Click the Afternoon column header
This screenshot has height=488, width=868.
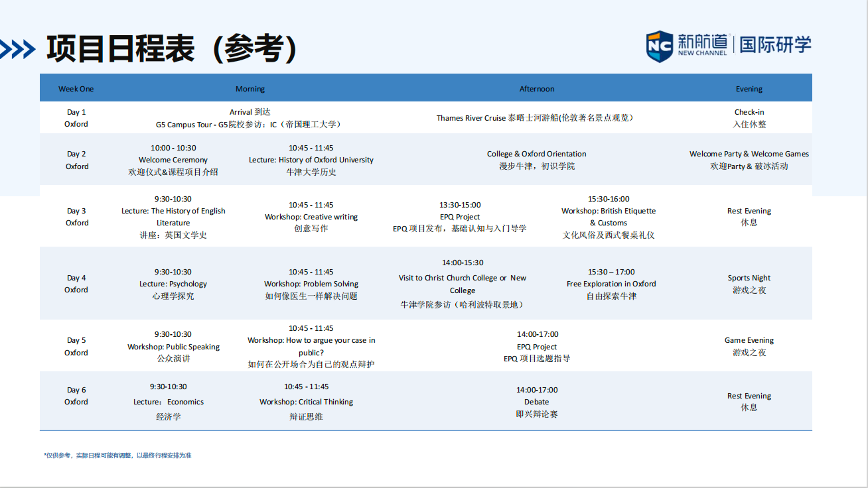[537, 89]
